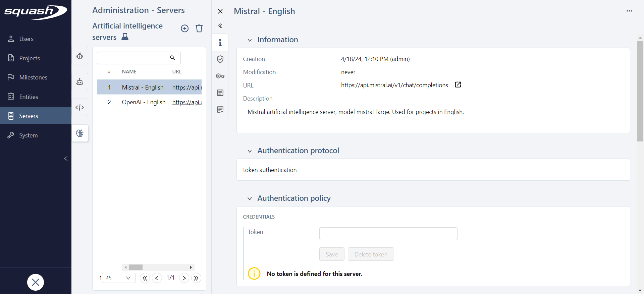Collapse the Information section
The height and width of the screenshot is (294, 644).
click(250, 40)
